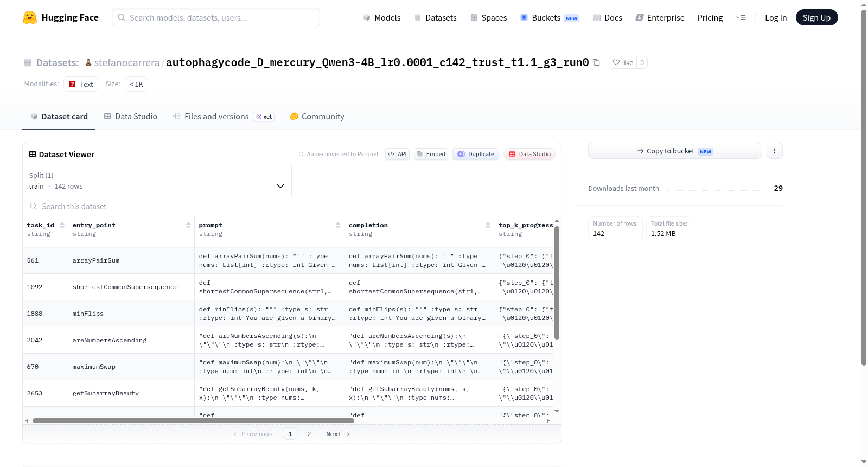Click the Dataset Viewer table icon
The image size is (868, 467).
tap(33, 154)
